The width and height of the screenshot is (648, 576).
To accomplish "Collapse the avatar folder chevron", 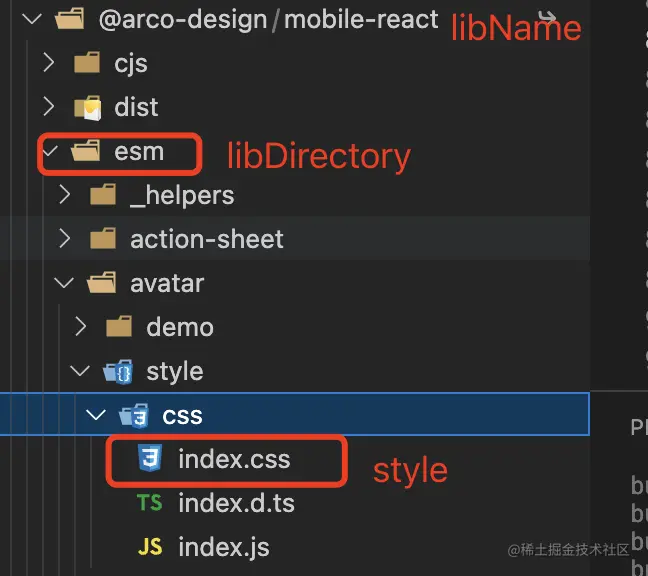I will pos(65,283).
